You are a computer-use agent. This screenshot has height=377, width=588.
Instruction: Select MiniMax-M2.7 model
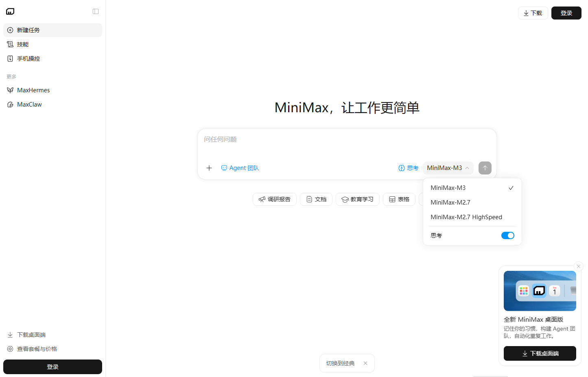point(472,203)
